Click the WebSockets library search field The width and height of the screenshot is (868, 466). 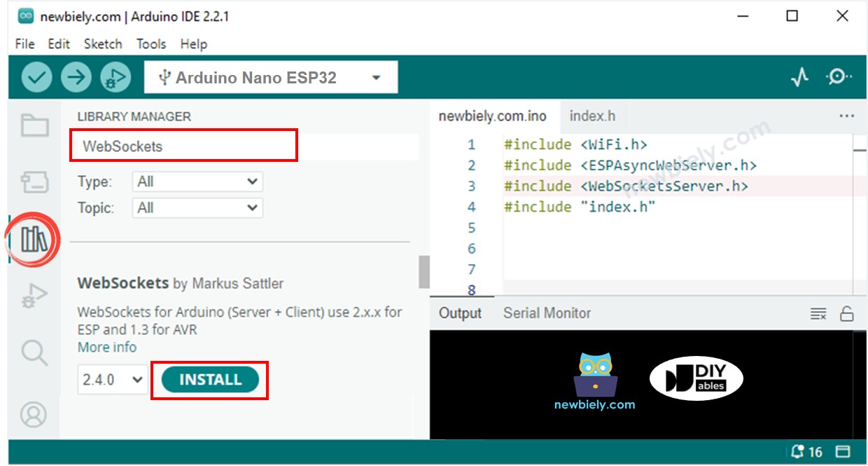[184, 146]
